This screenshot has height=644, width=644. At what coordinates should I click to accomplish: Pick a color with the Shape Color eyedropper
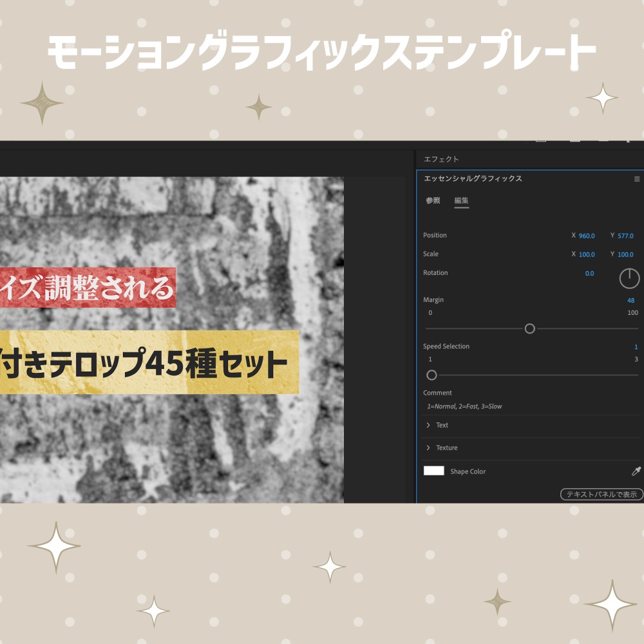[x=635, y=471]
